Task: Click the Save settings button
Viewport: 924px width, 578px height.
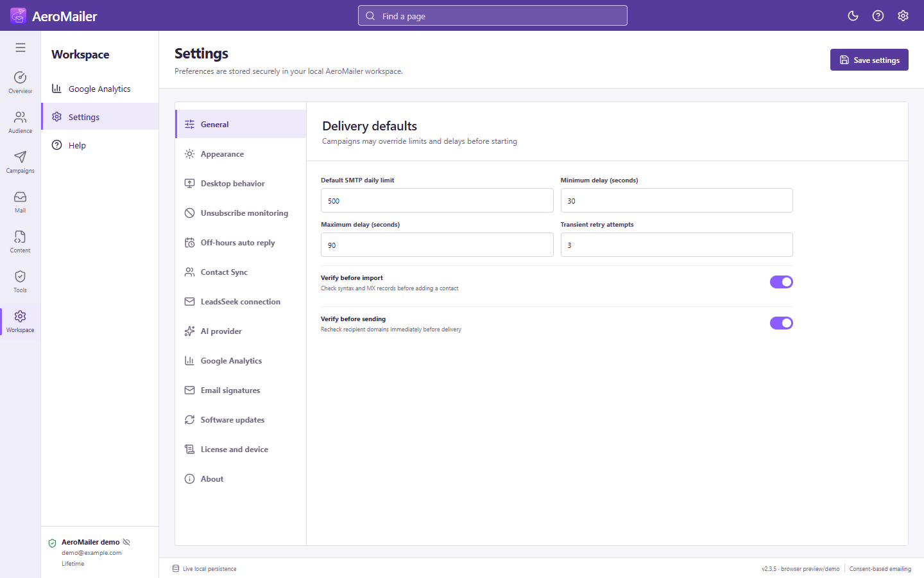Action: click(x=869, y=60)
